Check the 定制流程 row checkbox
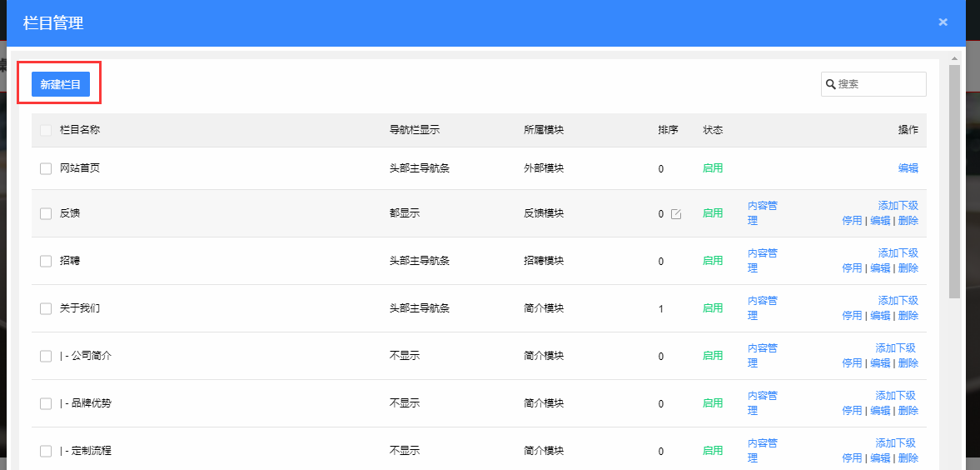980x470 pixels. click(46, 451)
